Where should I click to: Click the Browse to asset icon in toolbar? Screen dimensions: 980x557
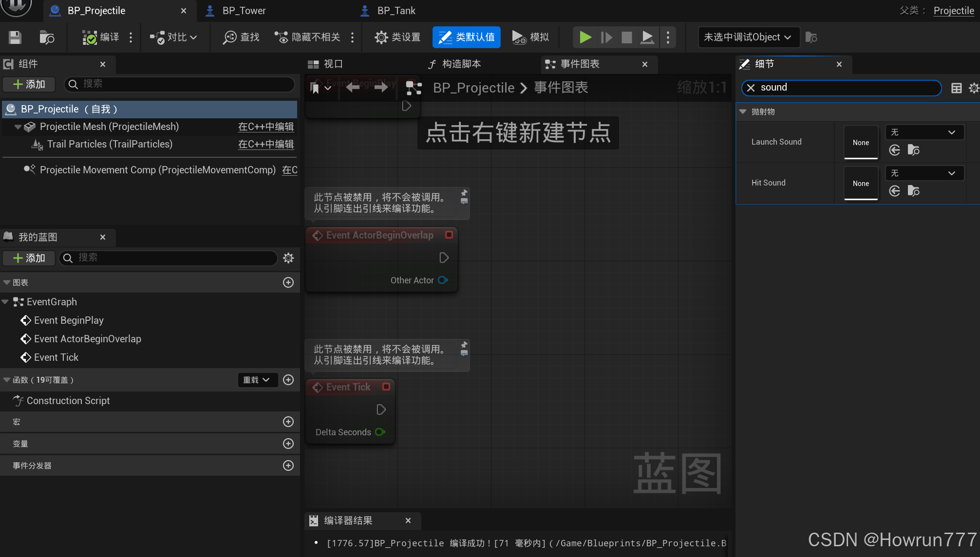point(47,37)
